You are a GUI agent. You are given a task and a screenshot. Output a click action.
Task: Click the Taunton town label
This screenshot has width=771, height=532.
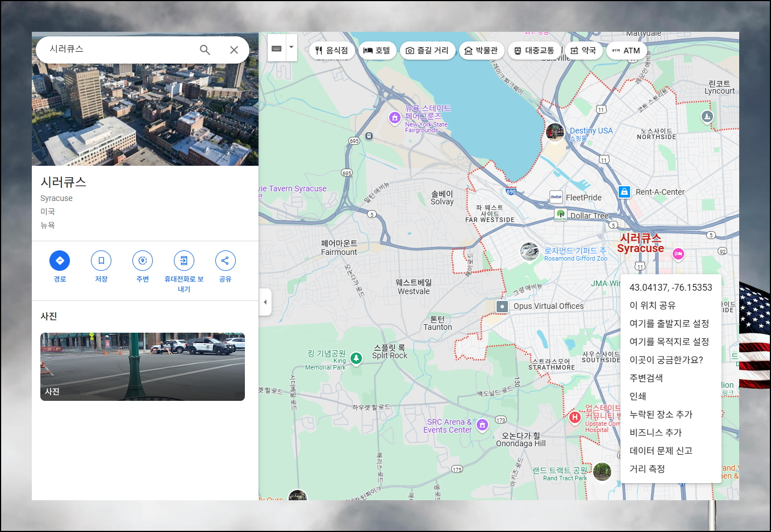click(x=437, y=323)
